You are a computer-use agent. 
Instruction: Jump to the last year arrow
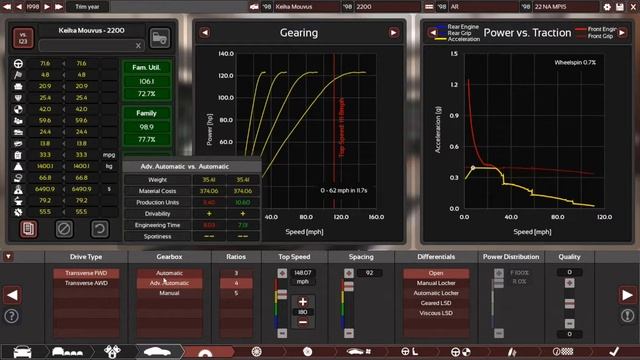[x=59, y=7]
